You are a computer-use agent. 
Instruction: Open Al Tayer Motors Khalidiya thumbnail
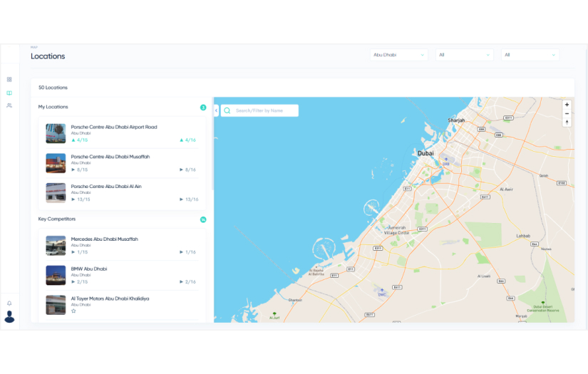point(56,305)
